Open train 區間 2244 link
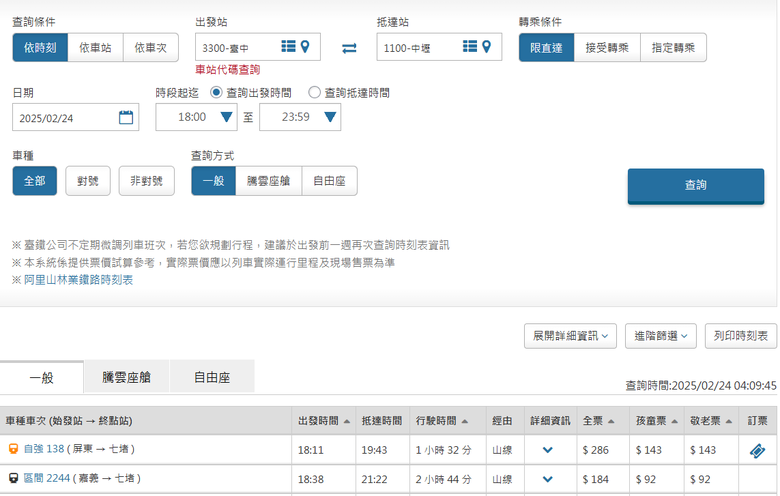 [47, 478]
